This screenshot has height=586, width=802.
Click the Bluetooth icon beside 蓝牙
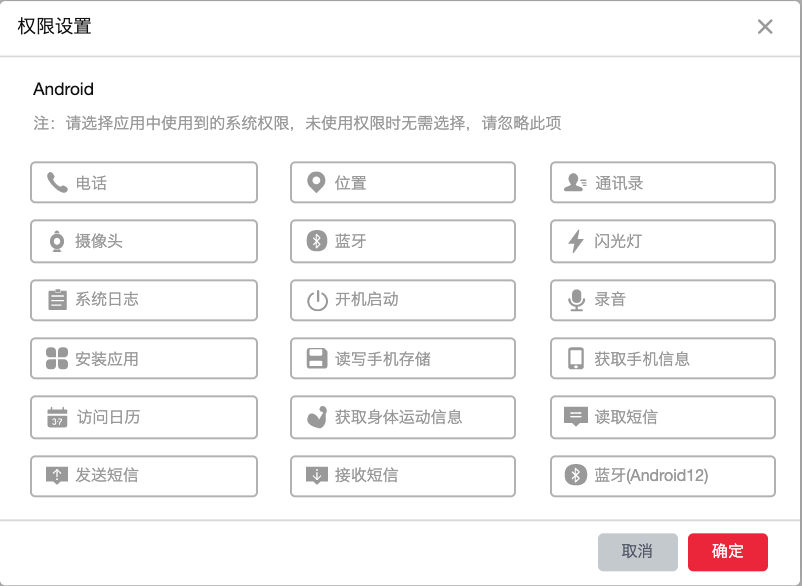[x=316, y=241]
